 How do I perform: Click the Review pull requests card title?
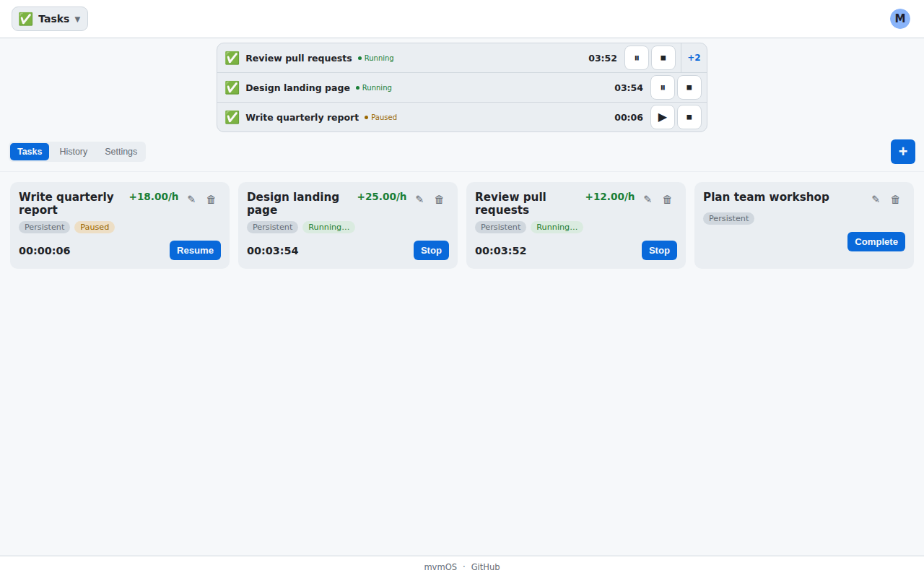[x=510, y=203]
